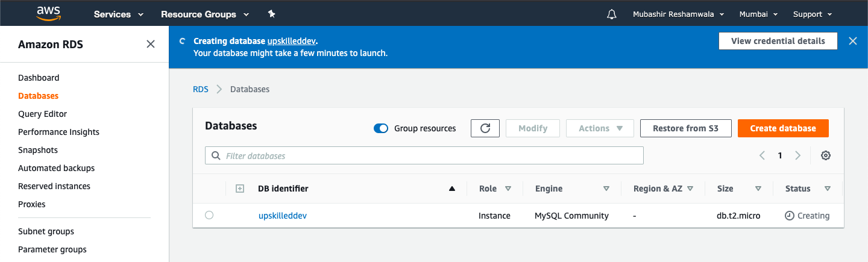
Task: Click the RDS breadcrumb link
Action: click(x=201, y=89)
